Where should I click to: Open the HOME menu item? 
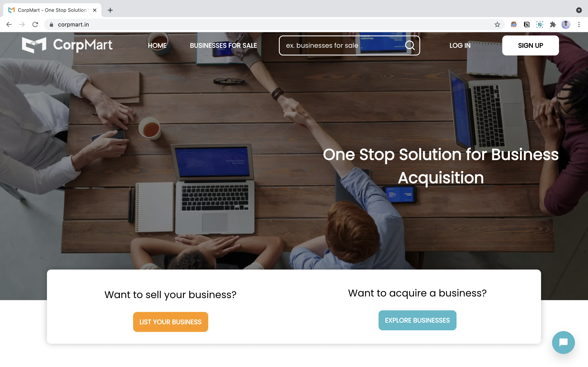coord(157,45)
